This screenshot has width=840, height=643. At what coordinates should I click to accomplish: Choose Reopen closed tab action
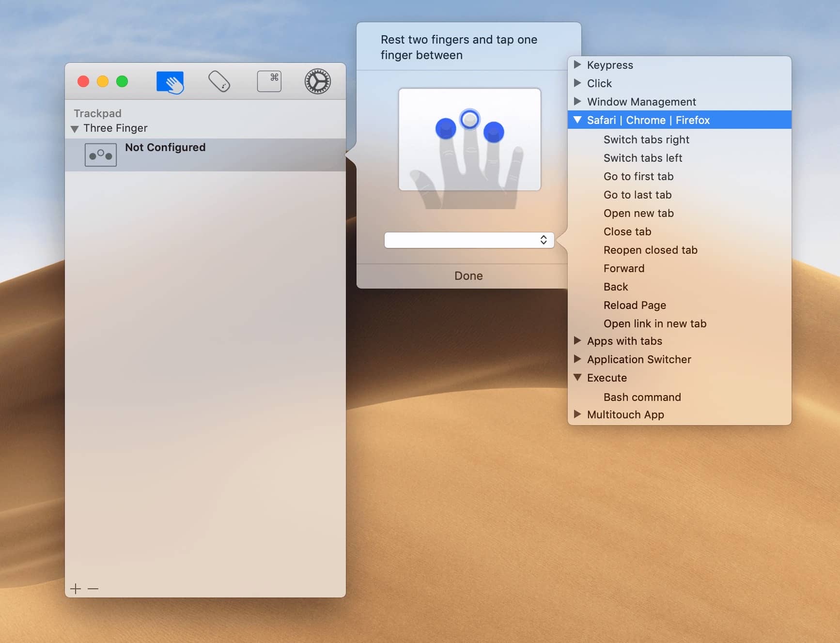(x=651, y=250)
